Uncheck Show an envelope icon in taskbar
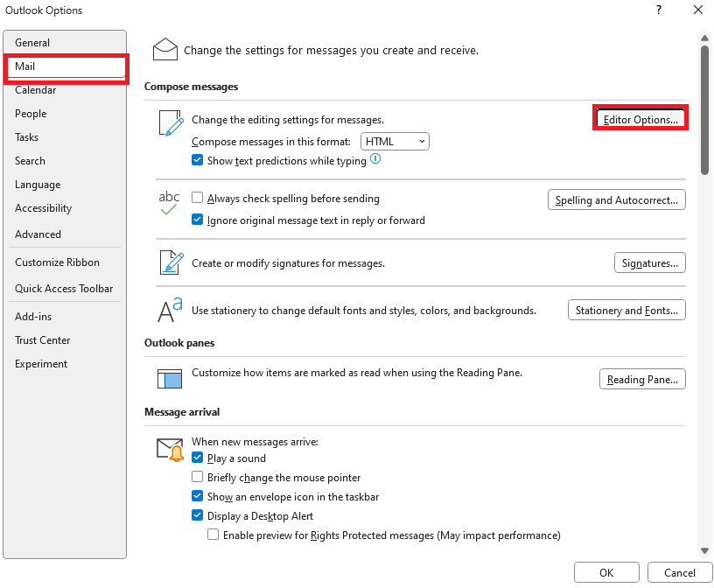Viewport: 714px width, 588px height. point(197,496)
